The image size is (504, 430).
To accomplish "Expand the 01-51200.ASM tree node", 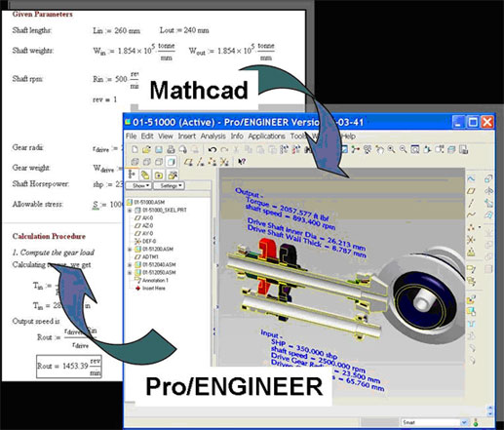I will pos(130,250).
